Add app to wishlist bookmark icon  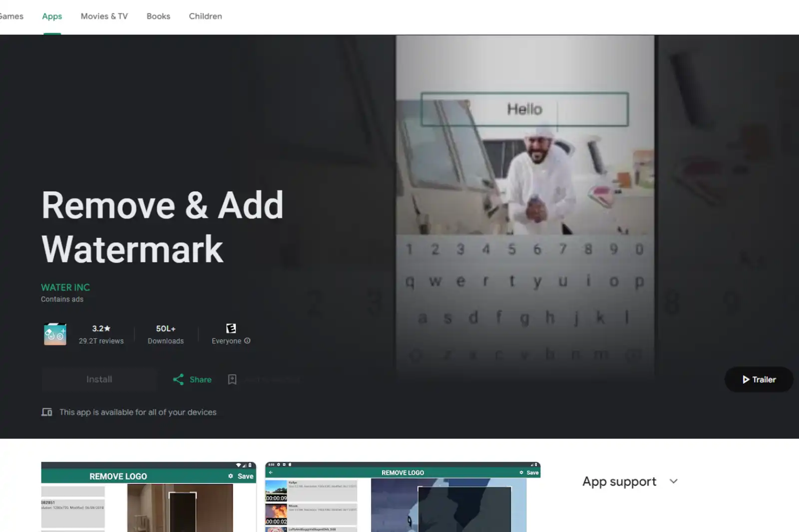(x=232, y=379)
